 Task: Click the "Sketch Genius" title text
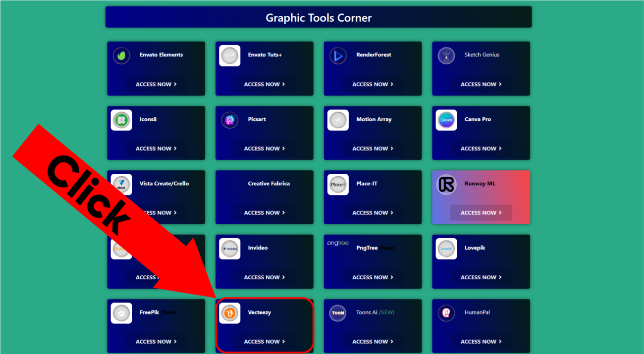(482, 55)
